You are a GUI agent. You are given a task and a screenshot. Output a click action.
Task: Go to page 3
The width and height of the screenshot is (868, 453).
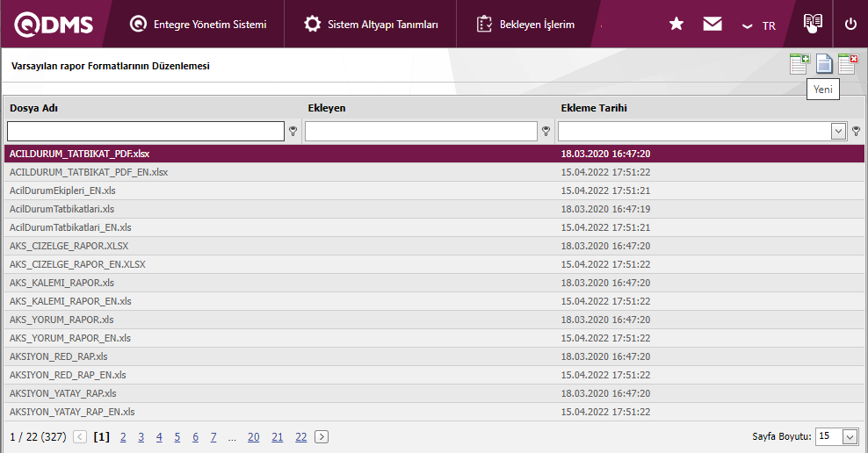pyautogui.click(x=141, y=437)
